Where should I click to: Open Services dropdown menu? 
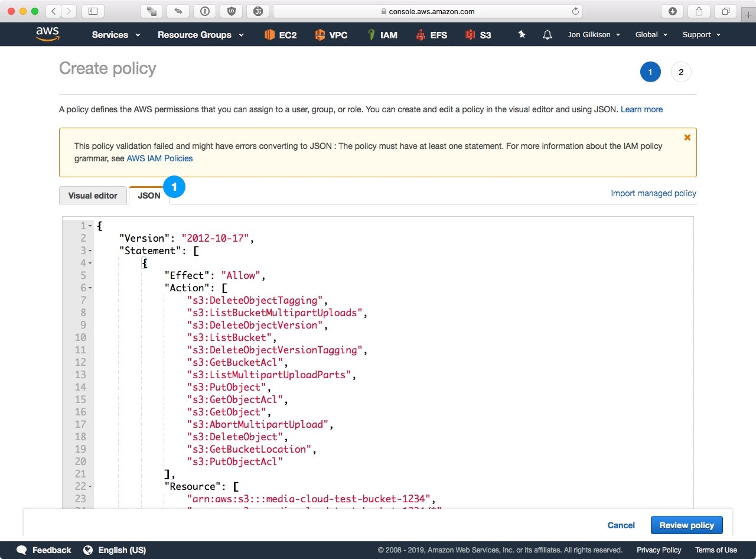coord(116,35)
